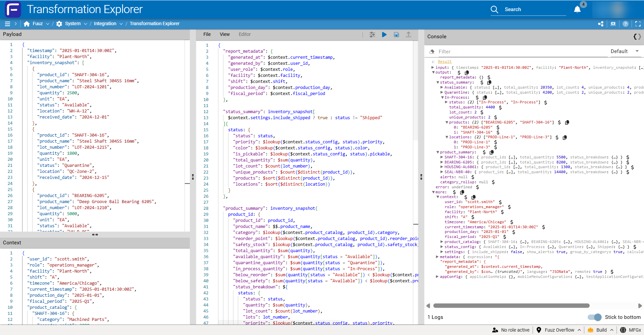The height and width of the screenshot is (335, 644).
Task: Click the Fuuz Overflow location button
Action: click(x=559, y=330)
